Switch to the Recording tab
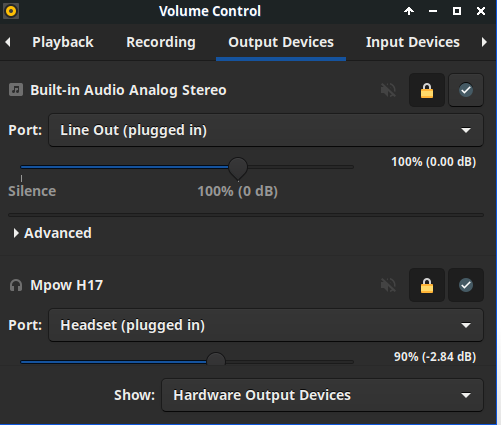The image size is (501, 425). click(x=161, y=42)
